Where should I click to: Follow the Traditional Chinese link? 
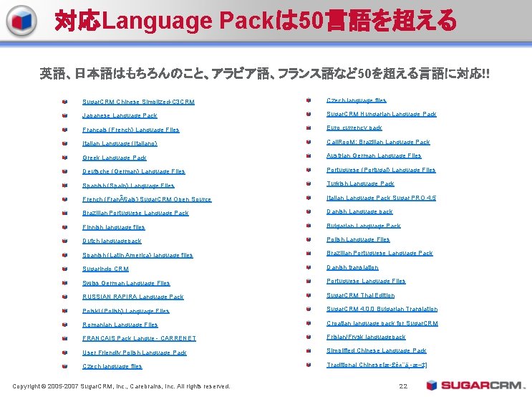[x=377, y=365]
